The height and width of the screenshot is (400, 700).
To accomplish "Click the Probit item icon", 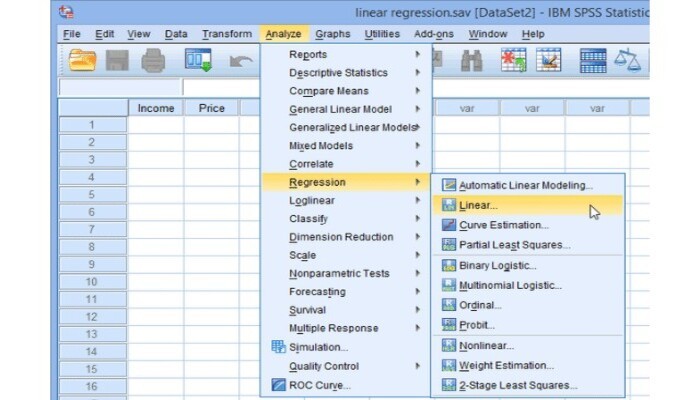I will (x=449, y=325).
